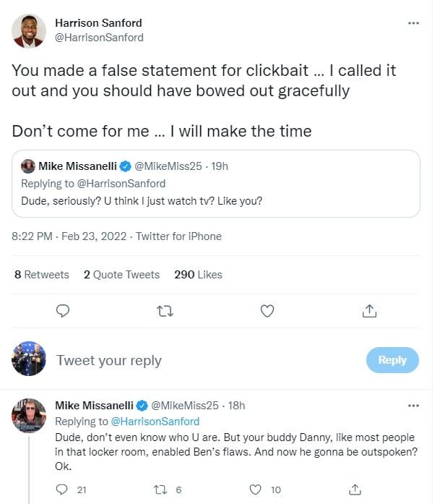Open more options on Mike Missanelli's reply
The width and height of the screenshot is (440, 504).
(x=413, y=406)
